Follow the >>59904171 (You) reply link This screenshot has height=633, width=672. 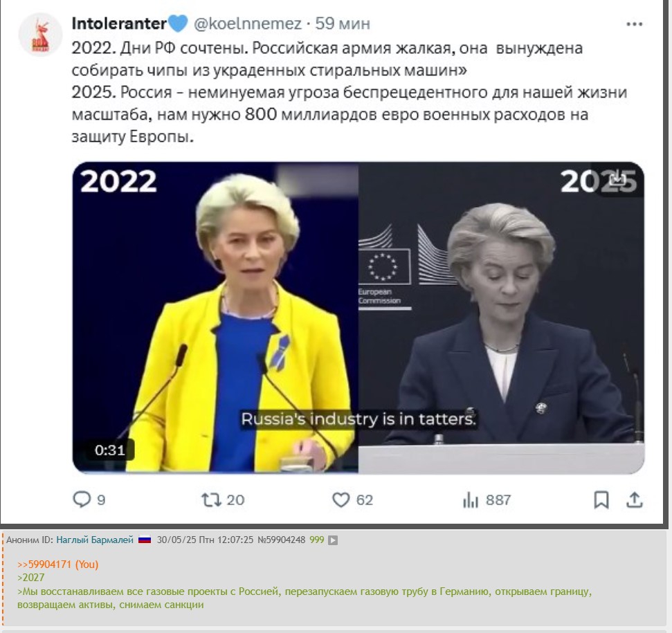(58, 565)
